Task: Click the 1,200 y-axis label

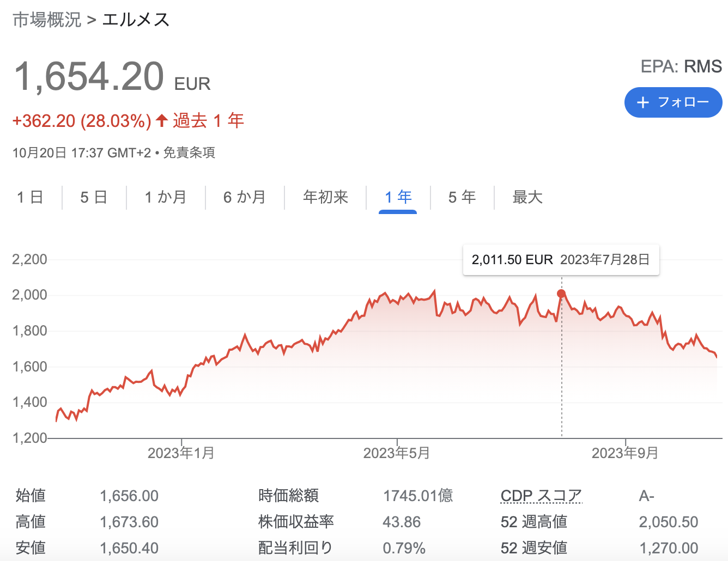Action: 30,438
